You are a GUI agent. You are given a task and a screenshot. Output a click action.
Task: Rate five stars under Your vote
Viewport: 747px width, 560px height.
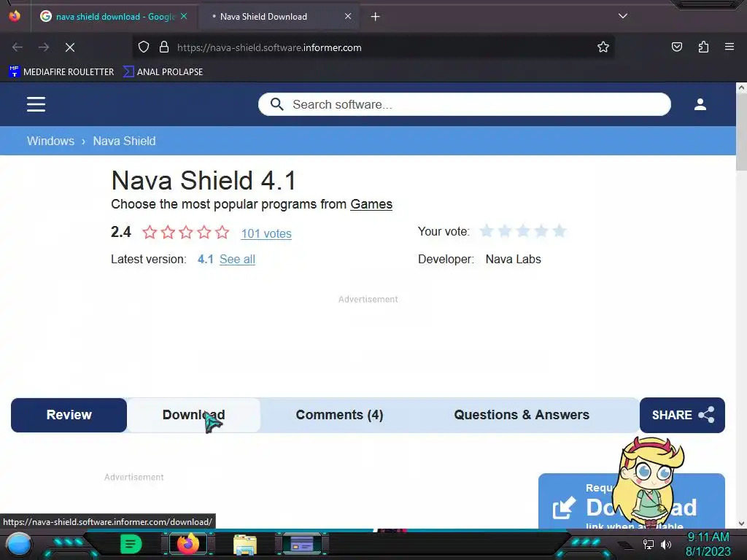tap(560, 231)
